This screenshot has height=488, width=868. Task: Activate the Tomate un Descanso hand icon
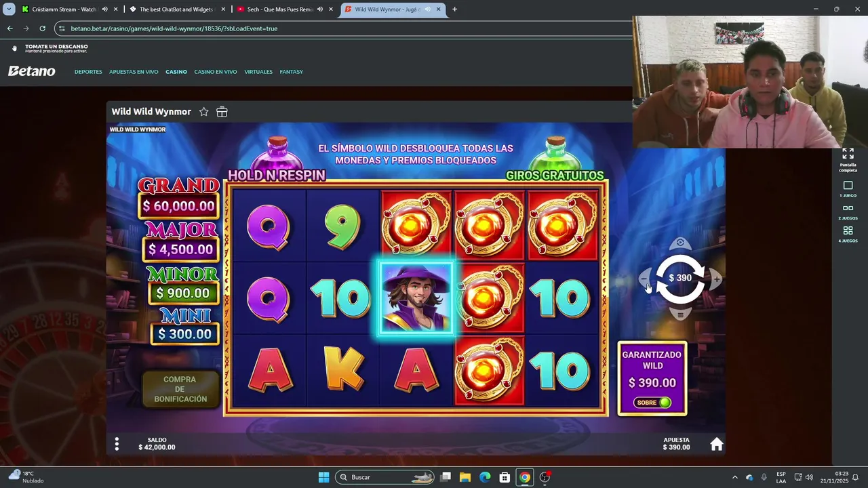point(15,48)
